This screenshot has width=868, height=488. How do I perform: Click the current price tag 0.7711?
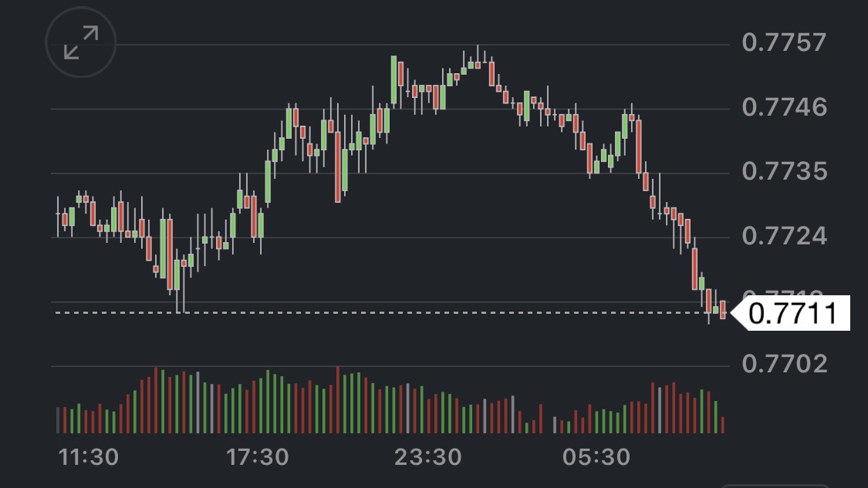pos(792,315)
